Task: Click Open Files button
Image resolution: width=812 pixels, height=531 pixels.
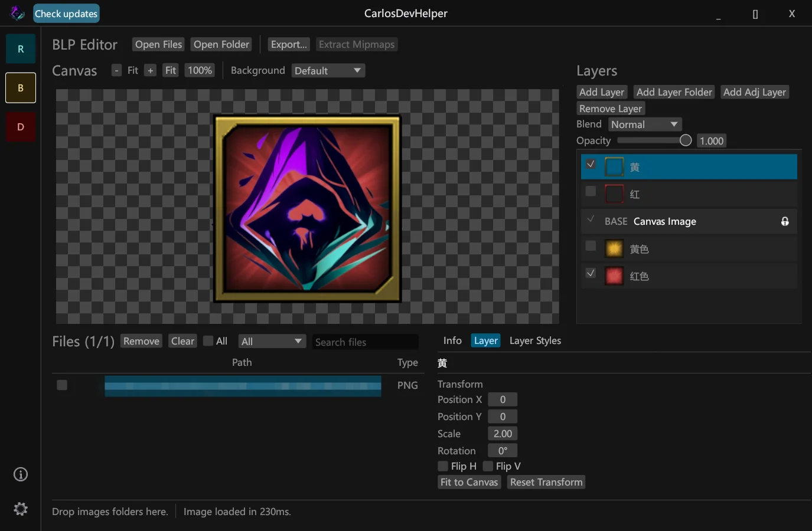Action: [158, 44]
